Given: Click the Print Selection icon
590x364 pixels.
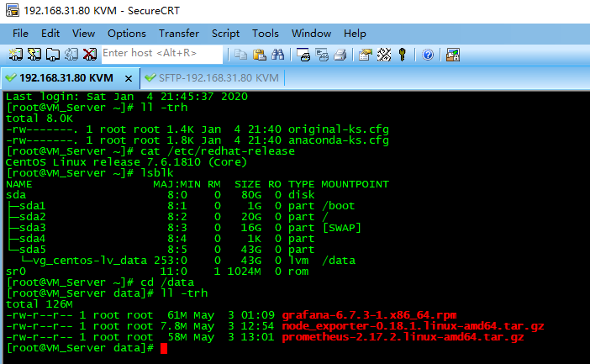Looking at the screenshot, I should click(x=322, y=55).
